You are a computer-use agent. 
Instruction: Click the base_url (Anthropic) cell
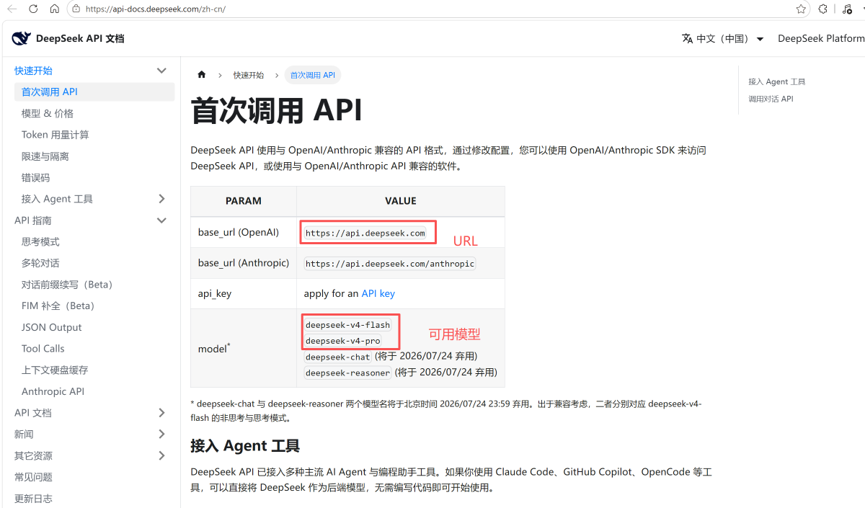[243, 263]
